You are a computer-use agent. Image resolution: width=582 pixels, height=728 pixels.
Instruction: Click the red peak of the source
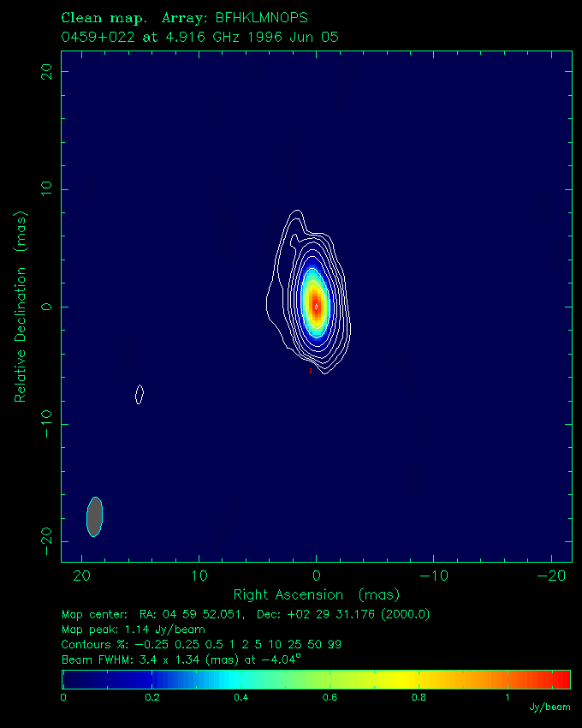[x=316, y=306]
